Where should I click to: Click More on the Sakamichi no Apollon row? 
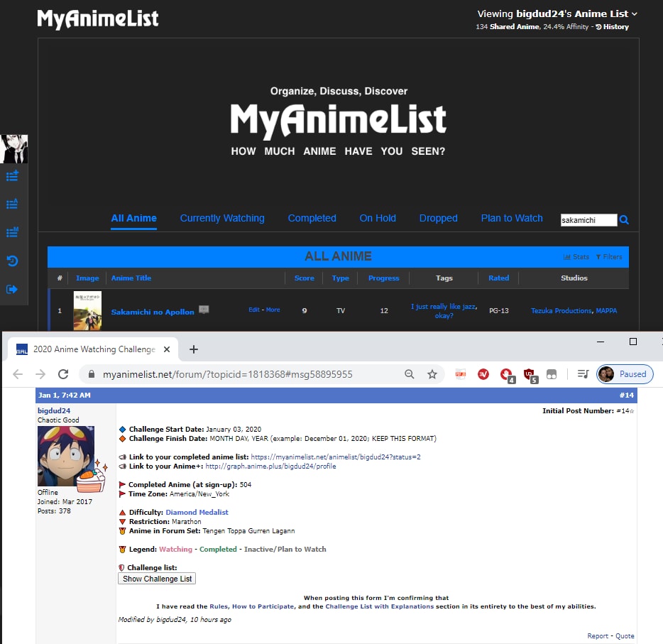pyautogui.click(x=273, y=310)
